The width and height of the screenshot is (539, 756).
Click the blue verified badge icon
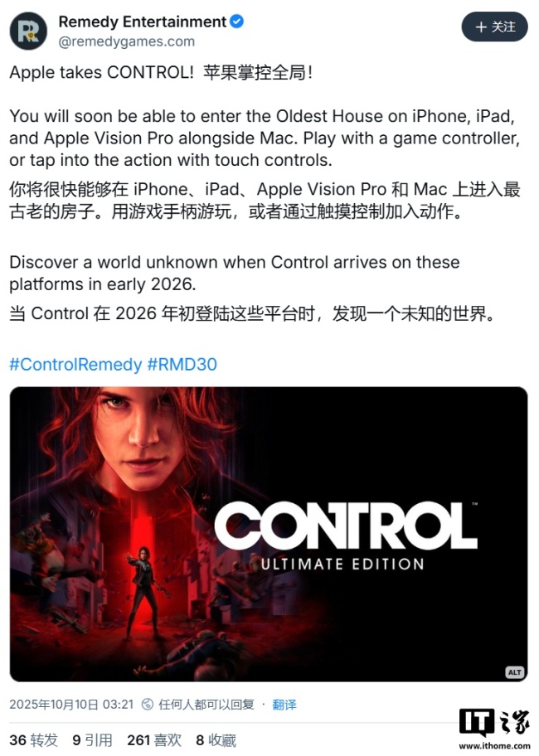(236, 22)
